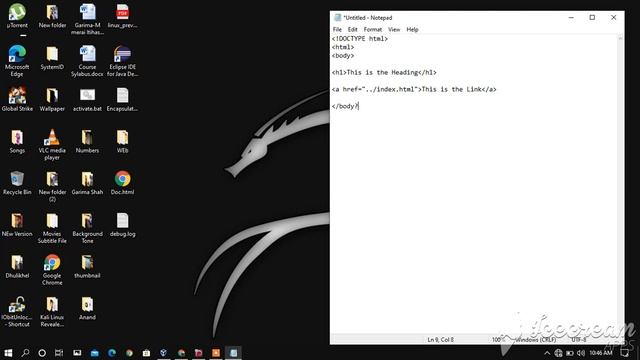Select the SystemID folder icon

pyautogui.click(x=52, y=58)
